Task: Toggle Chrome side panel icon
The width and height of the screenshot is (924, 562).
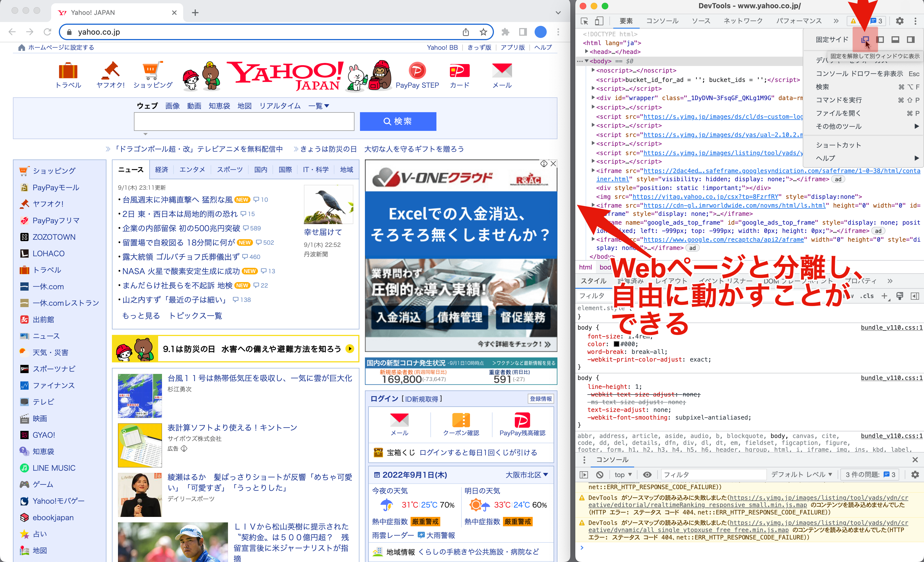Action: tap(523, 32)
